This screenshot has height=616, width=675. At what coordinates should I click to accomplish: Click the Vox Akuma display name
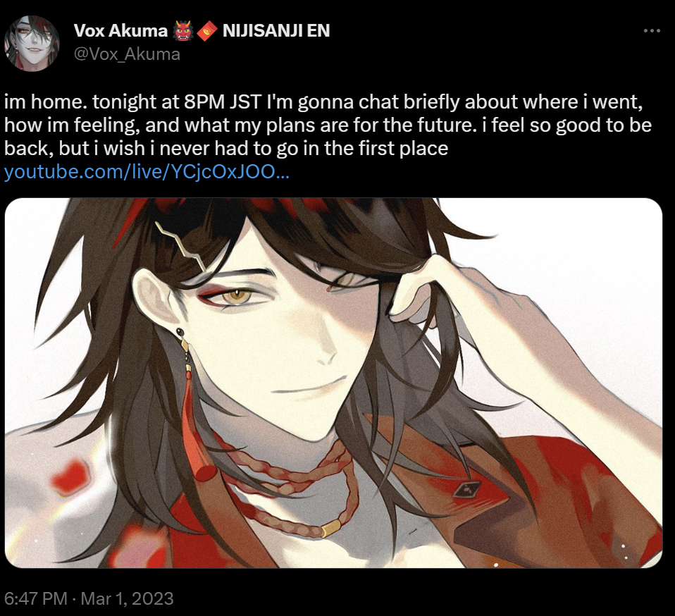coord(120,30)
